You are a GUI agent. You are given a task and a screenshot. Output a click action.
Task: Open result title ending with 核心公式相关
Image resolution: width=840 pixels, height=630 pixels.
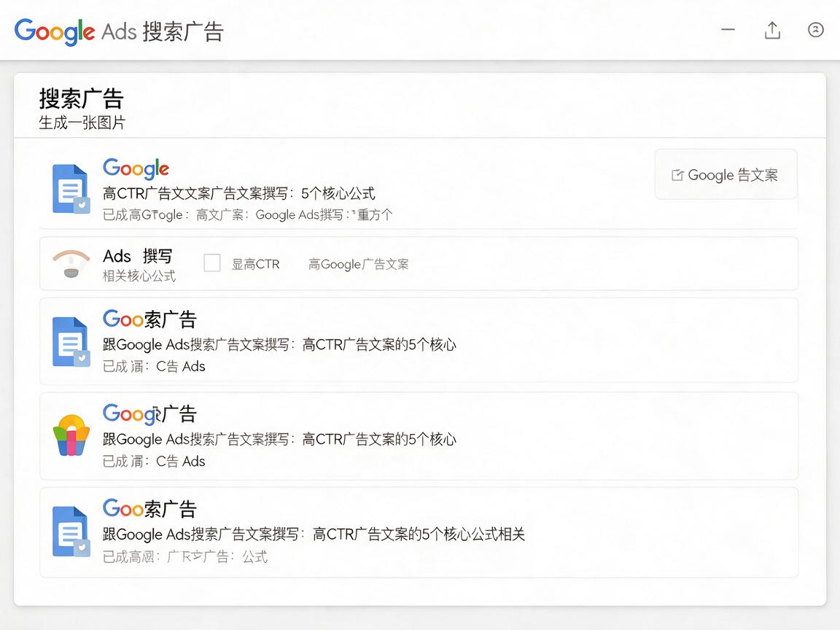coord(314,534)
